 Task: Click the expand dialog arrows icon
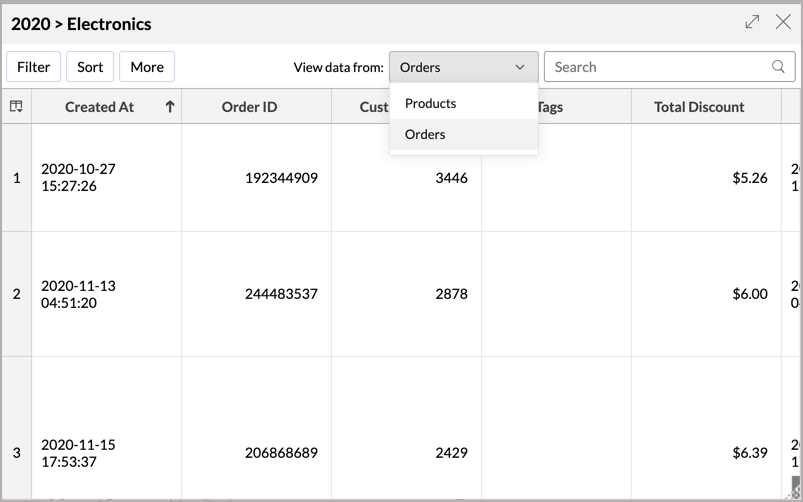pos(752,22)
